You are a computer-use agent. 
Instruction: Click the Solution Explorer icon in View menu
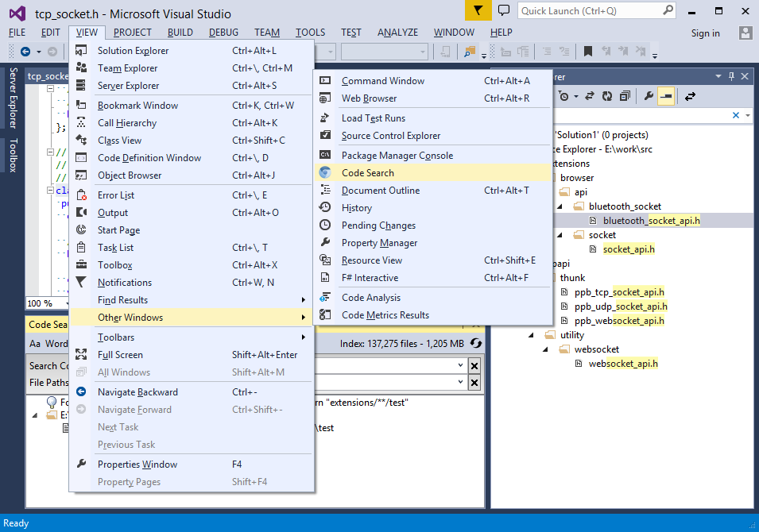coord(81,50)
